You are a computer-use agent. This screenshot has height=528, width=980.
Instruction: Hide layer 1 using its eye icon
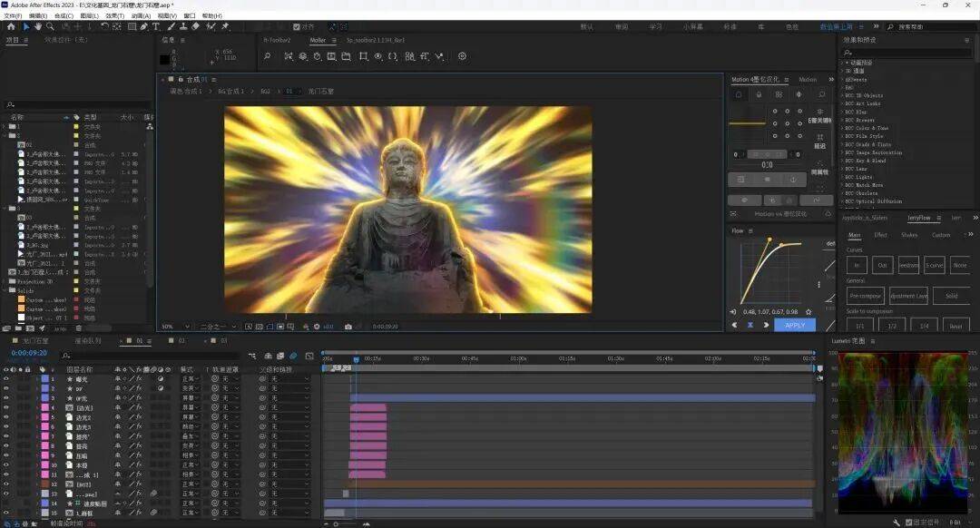point(6,378)
